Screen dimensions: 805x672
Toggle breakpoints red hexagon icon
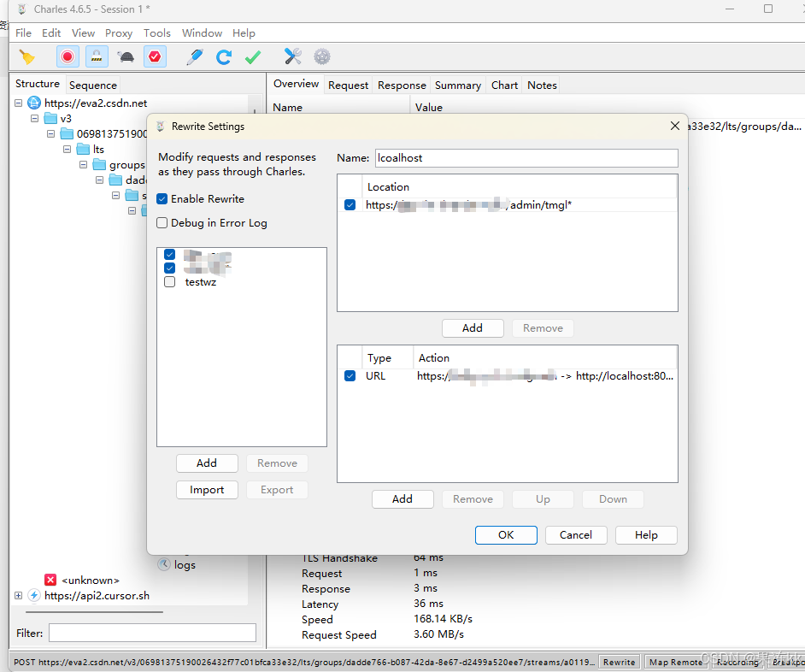(x=155, y=56)
